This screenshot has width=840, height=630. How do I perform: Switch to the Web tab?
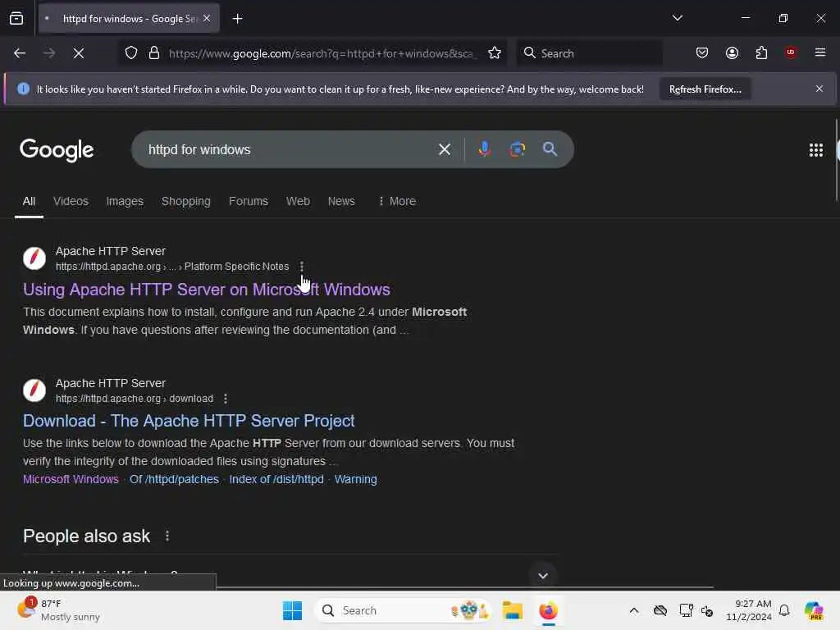(298, 202)
